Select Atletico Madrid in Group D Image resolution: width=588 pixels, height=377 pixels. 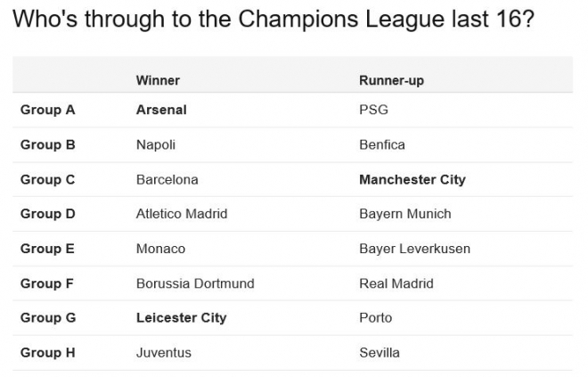pos(182,214)
